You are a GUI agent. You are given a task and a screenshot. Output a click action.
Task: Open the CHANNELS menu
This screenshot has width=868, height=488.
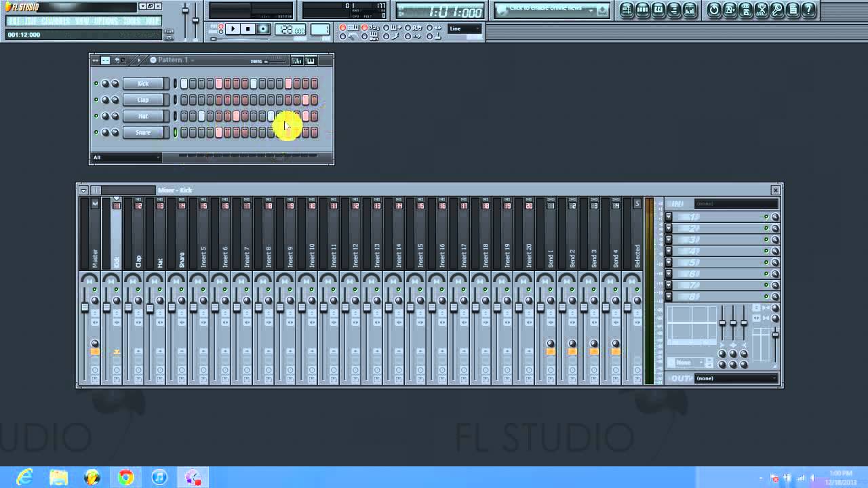[x=56, y=21]
